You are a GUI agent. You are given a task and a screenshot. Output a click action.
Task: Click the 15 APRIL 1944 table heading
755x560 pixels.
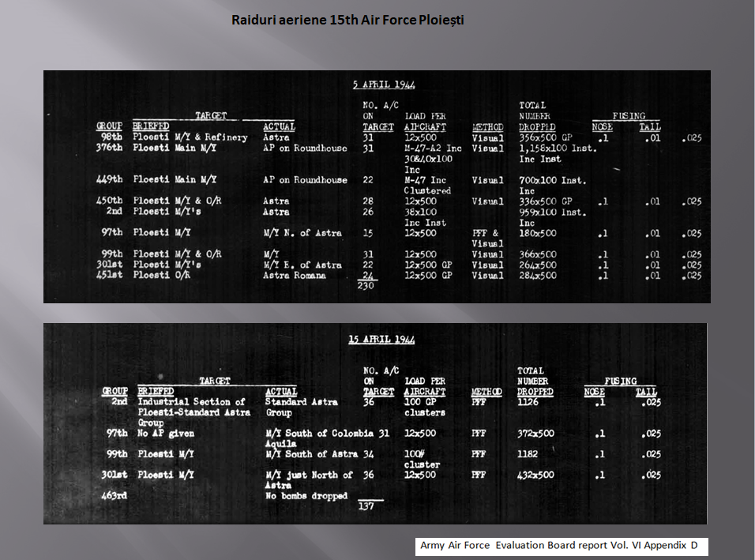point(381,340)
